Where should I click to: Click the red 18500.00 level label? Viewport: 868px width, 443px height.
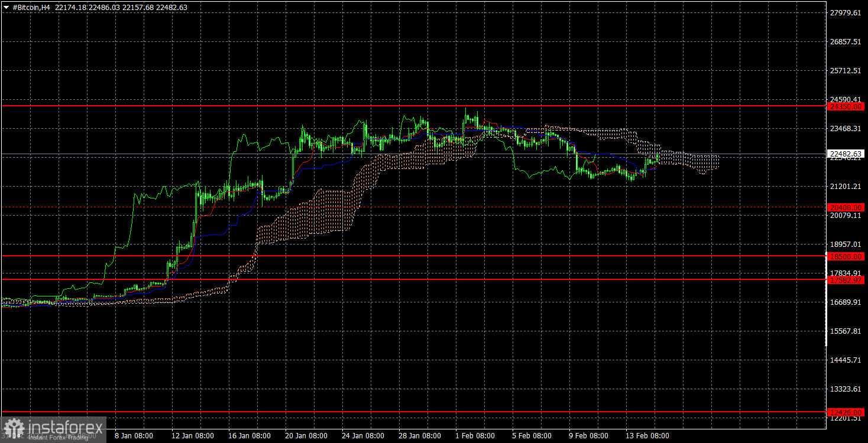coord(847,257)
